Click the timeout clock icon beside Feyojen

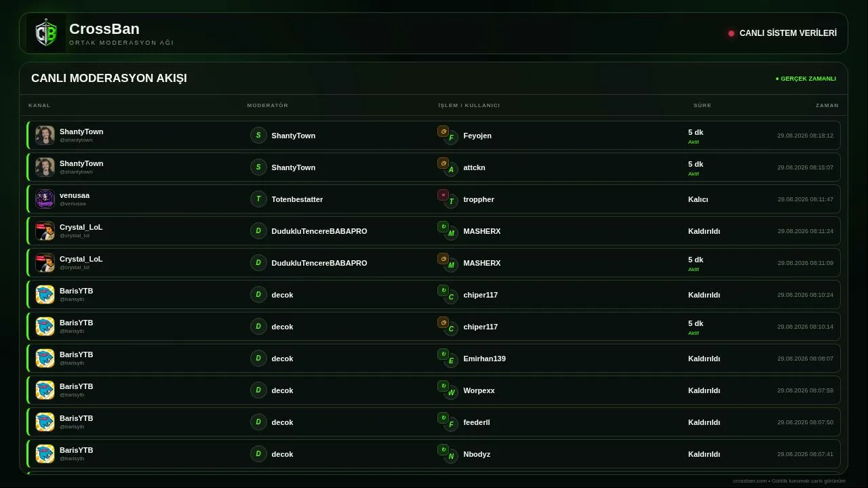point(443,131)
